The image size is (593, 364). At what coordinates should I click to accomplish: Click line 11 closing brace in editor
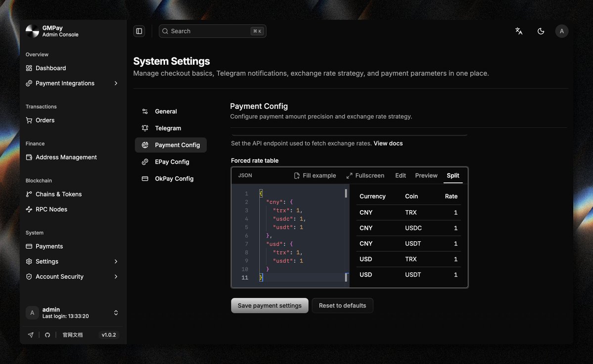coord(261,277)
